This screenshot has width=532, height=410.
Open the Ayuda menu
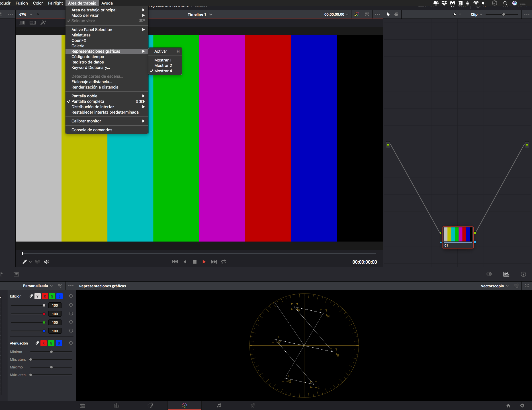[x=107, y=3]
